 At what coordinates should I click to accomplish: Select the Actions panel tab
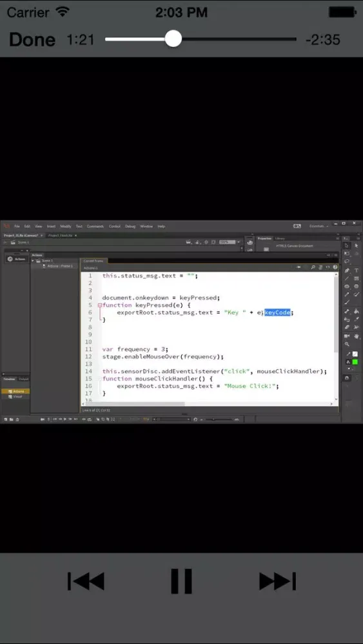(37, 255)
